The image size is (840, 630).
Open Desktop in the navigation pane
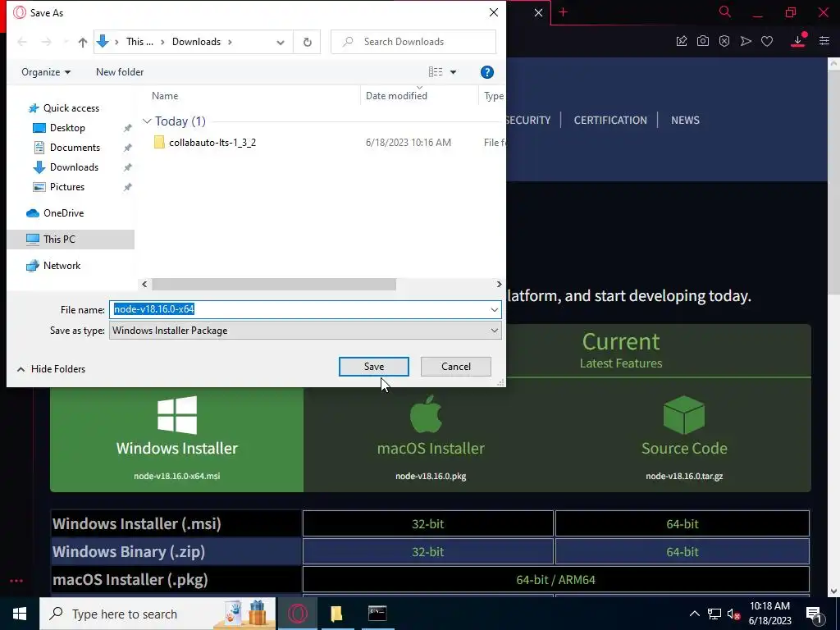point(67,128)
